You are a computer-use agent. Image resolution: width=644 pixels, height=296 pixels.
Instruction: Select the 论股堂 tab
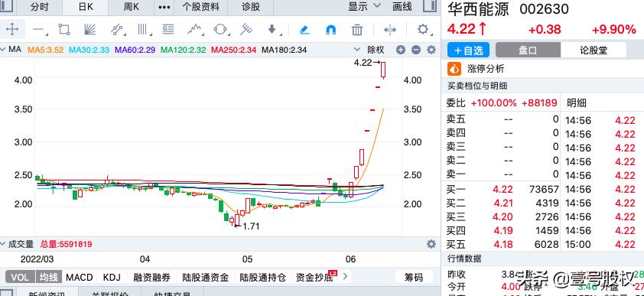click(593, 50)
